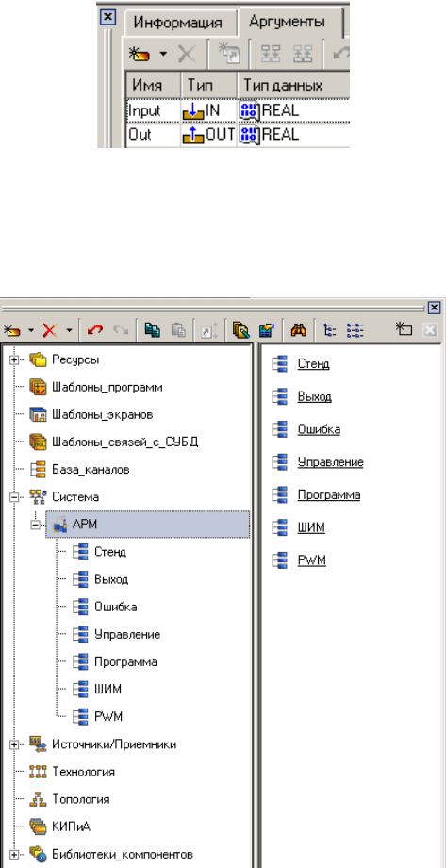Viewport: 446px width, 868px height.
Task: Open the Управление link in right pane
Action: (x=330, y=462)
